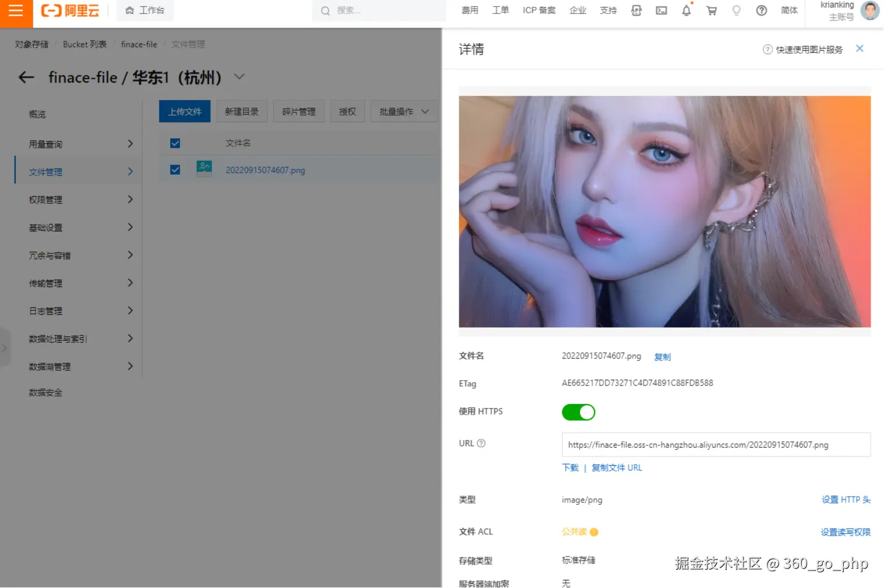The height and width of the screenshot is (588, 884).
Task: Go to Bucket 列表 breadcrumb
Action: click(84, 44)
